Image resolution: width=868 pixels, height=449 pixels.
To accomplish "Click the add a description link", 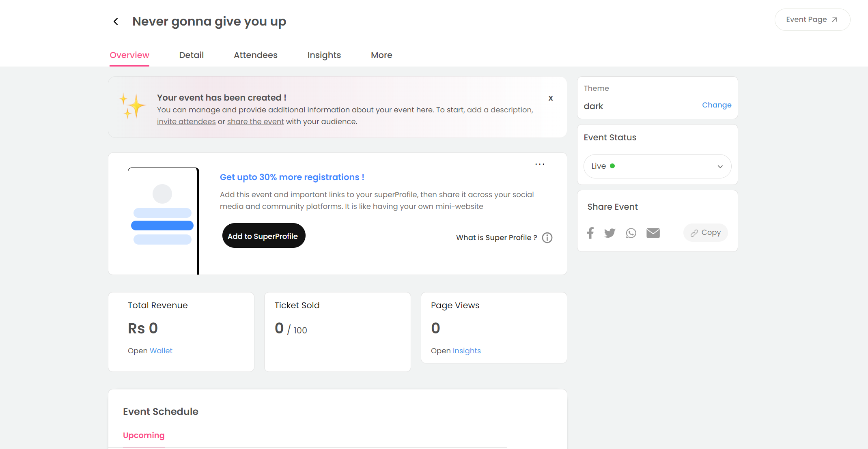I will coord(499,110).
